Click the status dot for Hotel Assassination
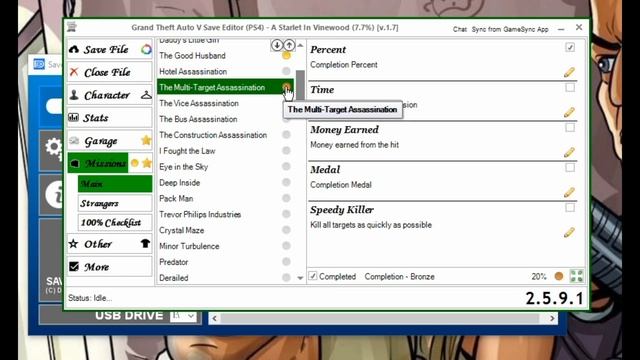This screenshot has height=360, width=640. pyautogui.click(x=286, y=71)
